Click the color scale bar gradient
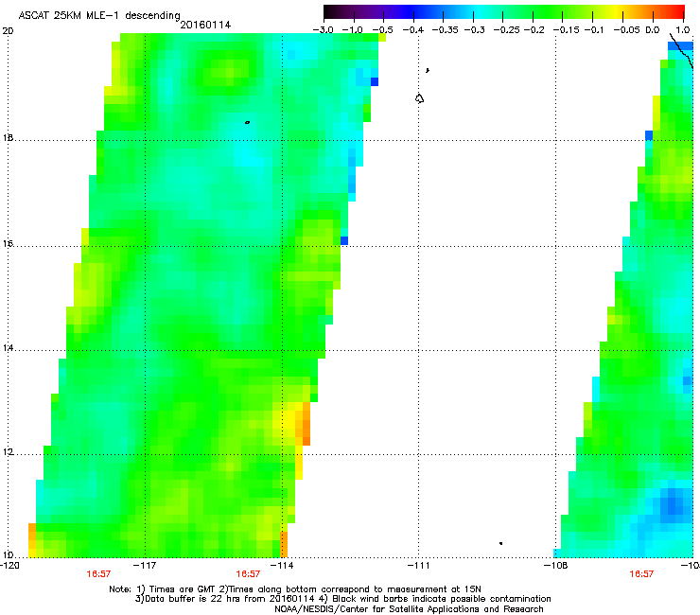 504,12
